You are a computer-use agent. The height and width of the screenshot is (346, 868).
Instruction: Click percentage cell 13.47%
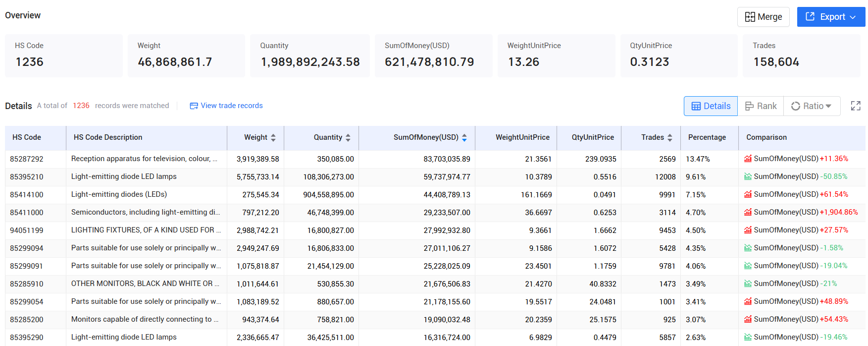698,159
